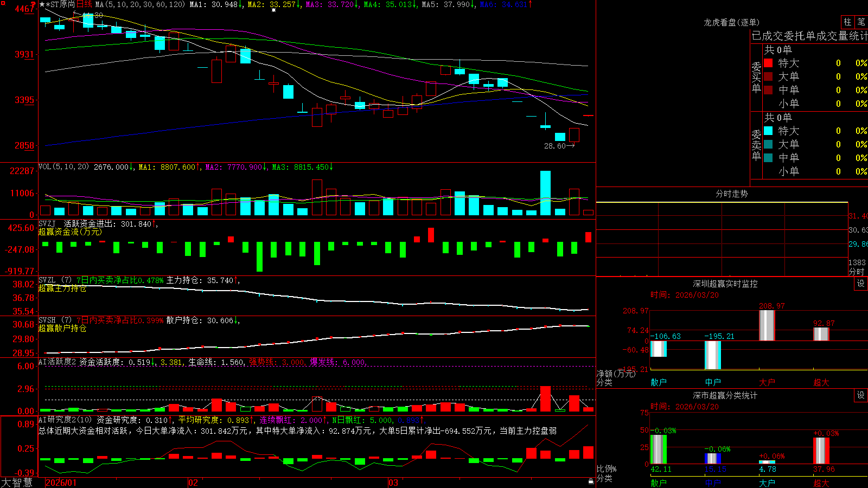This screenshot has width=868, height=488.
Task: Click the VOL(5,10,20) indicator label
Action: [x=63, y=167]
